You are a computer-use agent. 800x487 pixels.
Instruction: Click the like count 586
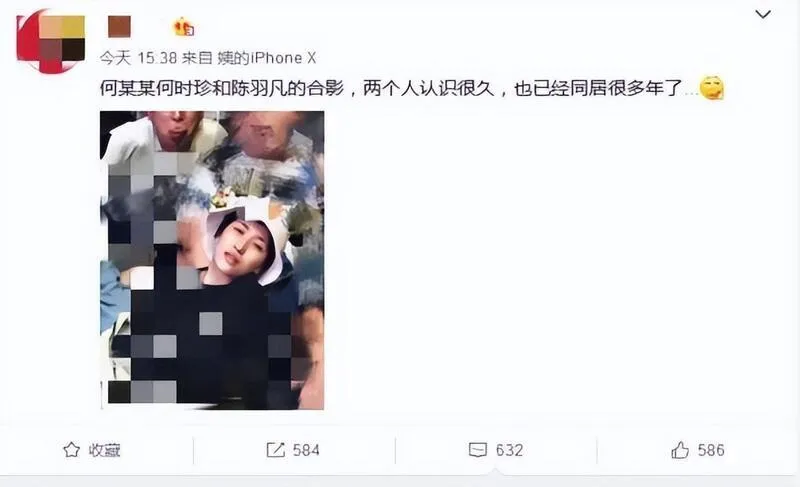(x=711, y=450)
